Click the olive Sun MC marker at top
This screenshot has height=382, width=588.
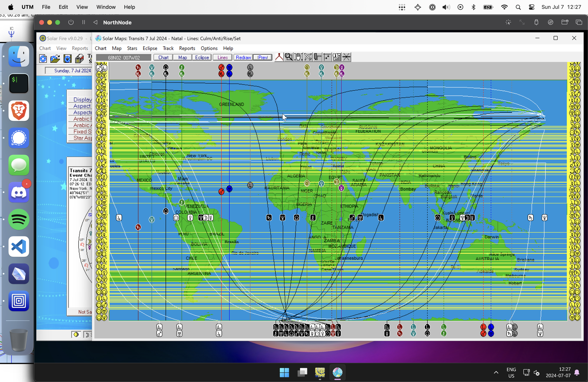[x=307, y=70]
